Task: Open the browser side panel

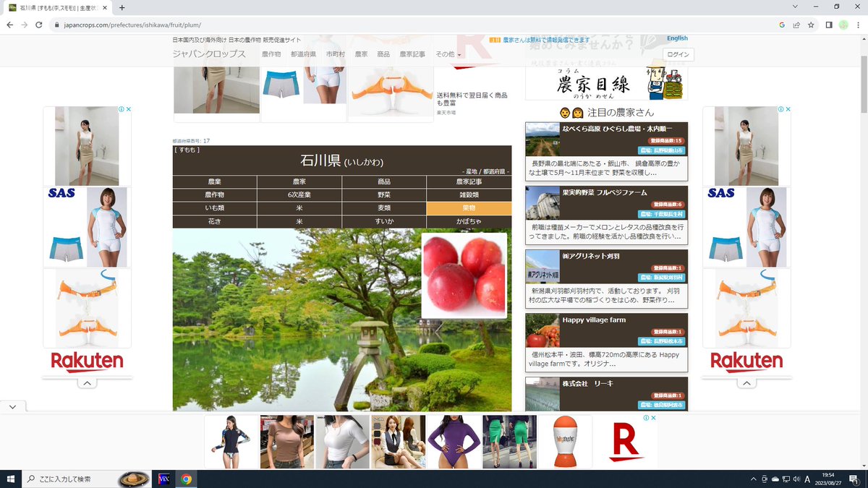Action: 829,24
